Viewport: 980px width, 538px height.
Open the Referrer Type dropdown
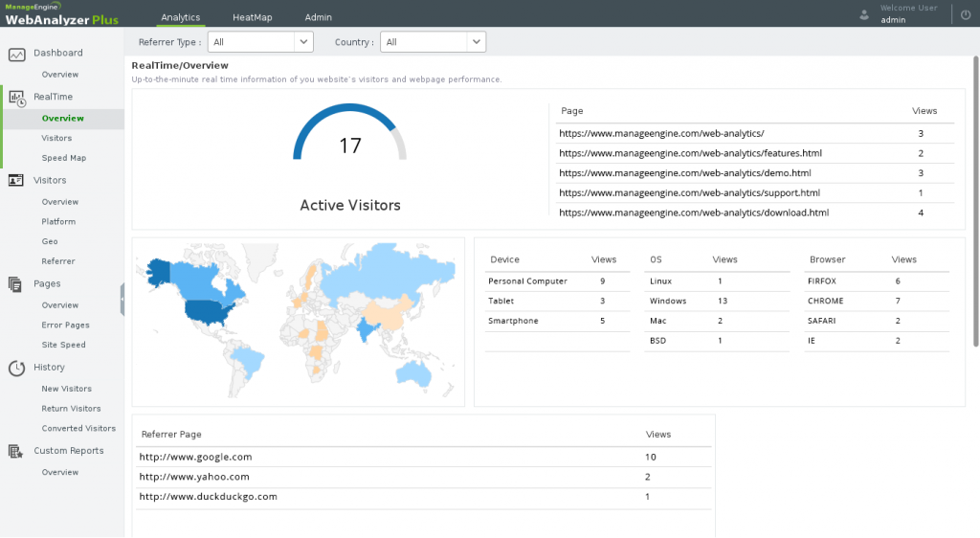tap(260, 42)
